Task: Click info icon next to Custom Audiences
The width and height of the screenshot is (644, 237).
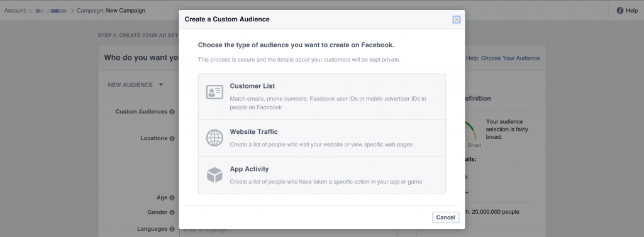Action: [172, 112]
